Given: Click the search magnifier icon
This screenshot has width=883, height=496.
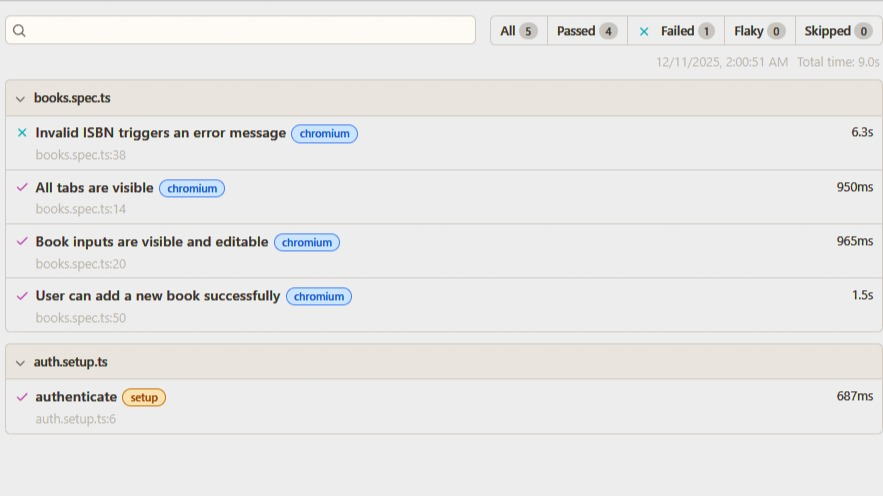Looking at the screenshot, I should tap(19, 31).
